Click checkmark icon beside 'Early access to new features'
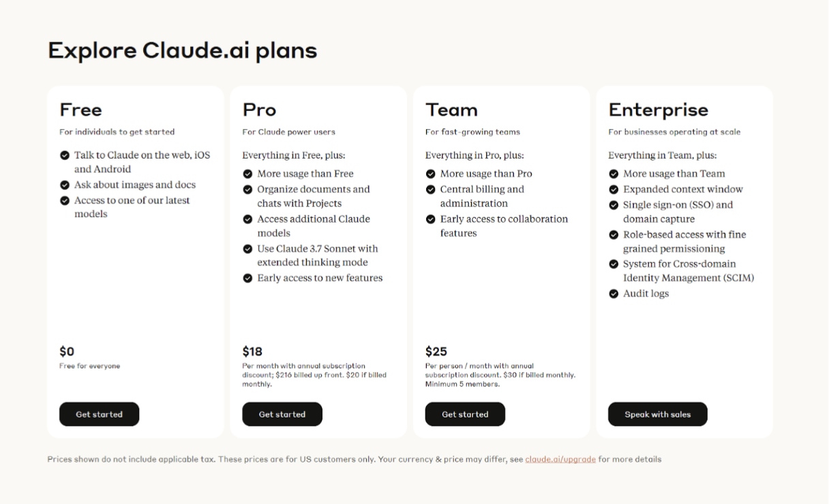 pos(247,279)
